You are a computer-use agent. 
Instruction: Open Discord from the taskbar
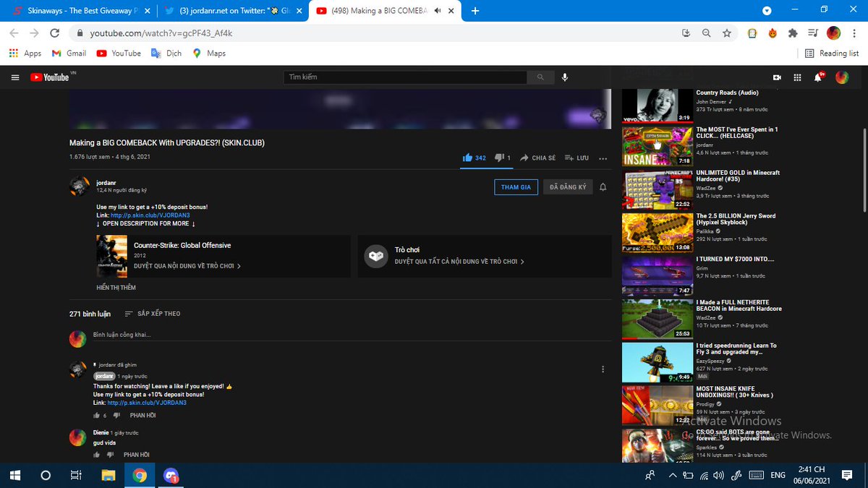click(x=171, y=475)
